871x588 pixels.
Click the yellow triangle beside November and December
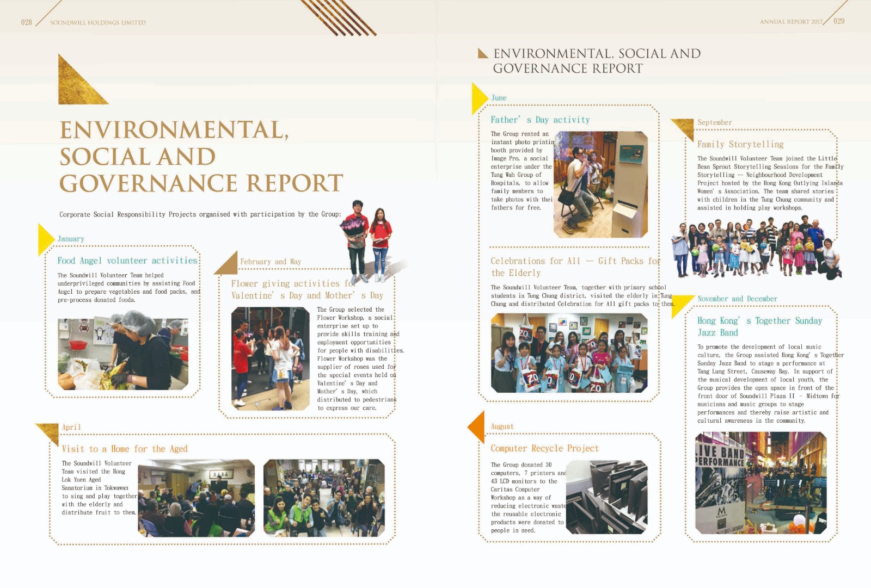click(682, 305)
